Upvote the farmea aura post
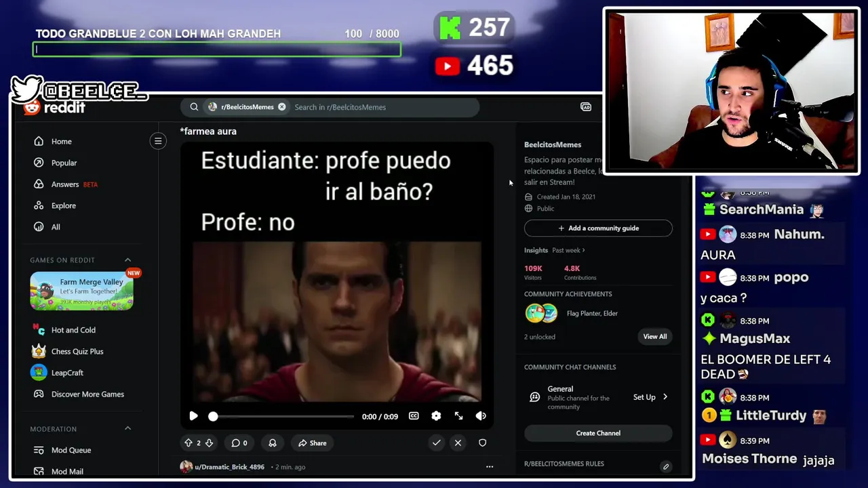Screen dimensions: 868x488 [x=189, y=443]
